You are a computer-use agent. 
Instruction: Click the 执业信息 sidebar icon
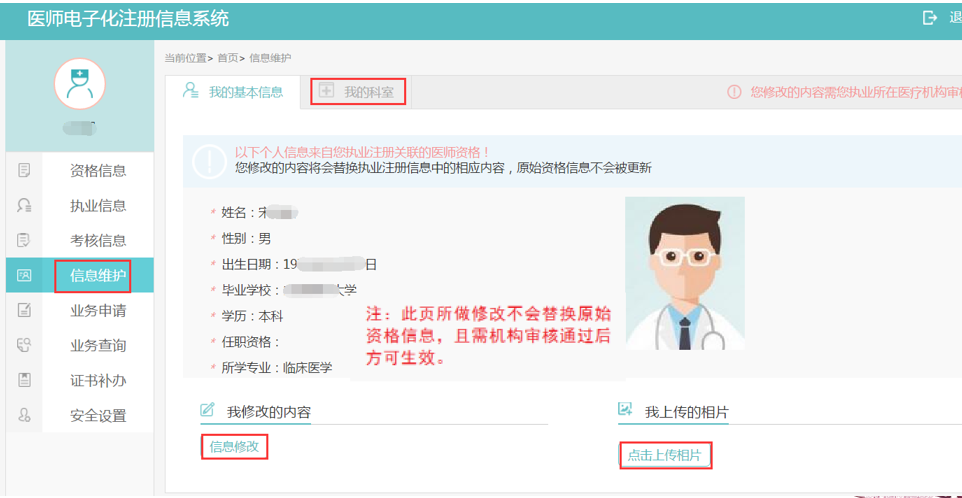tap(25, 205)
